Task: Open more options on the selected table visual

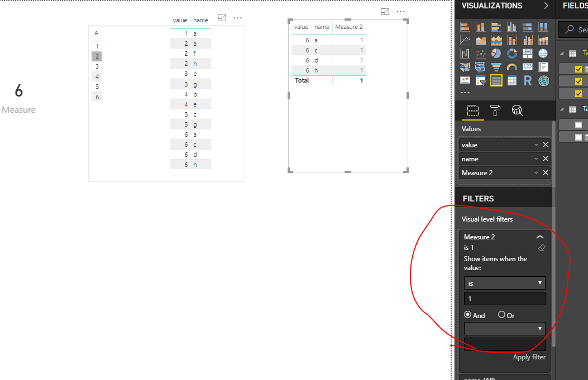Action: 400,12
